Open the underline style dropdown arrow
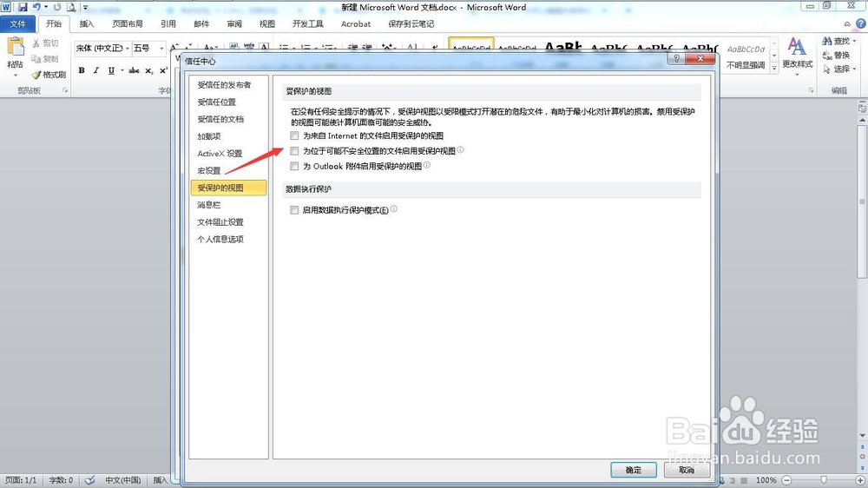The width and height of the screenshot is (868, 488). (x=122, y=70)
